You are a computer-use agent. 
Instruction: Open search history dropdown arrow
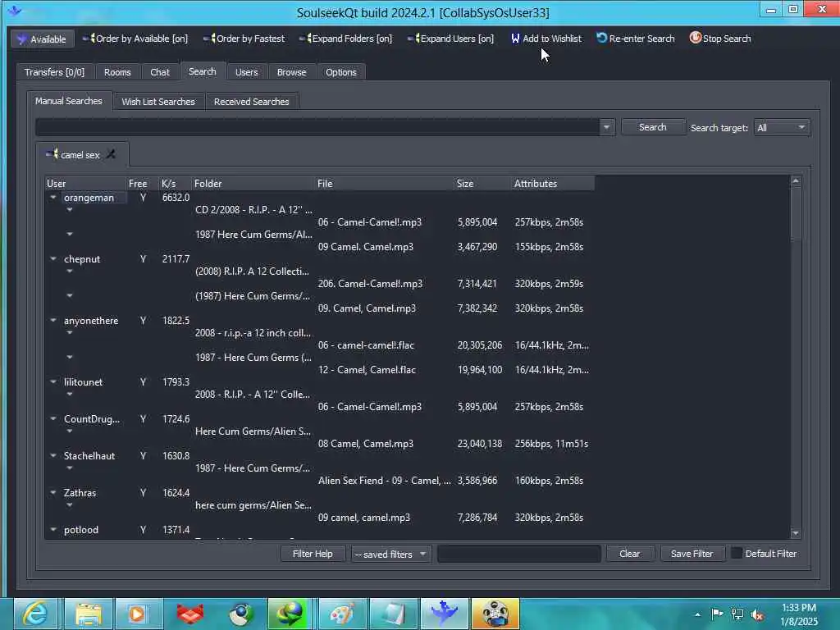(606, 127)
